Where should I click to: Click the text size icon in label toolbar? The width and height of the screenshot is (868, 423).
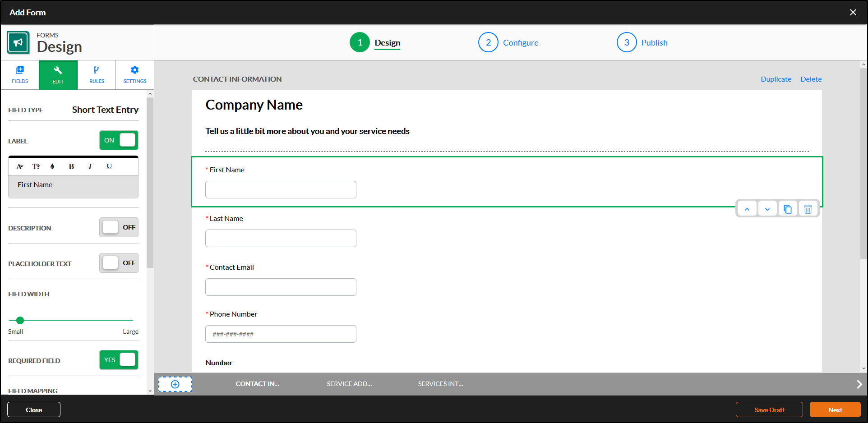coord(36,166)
